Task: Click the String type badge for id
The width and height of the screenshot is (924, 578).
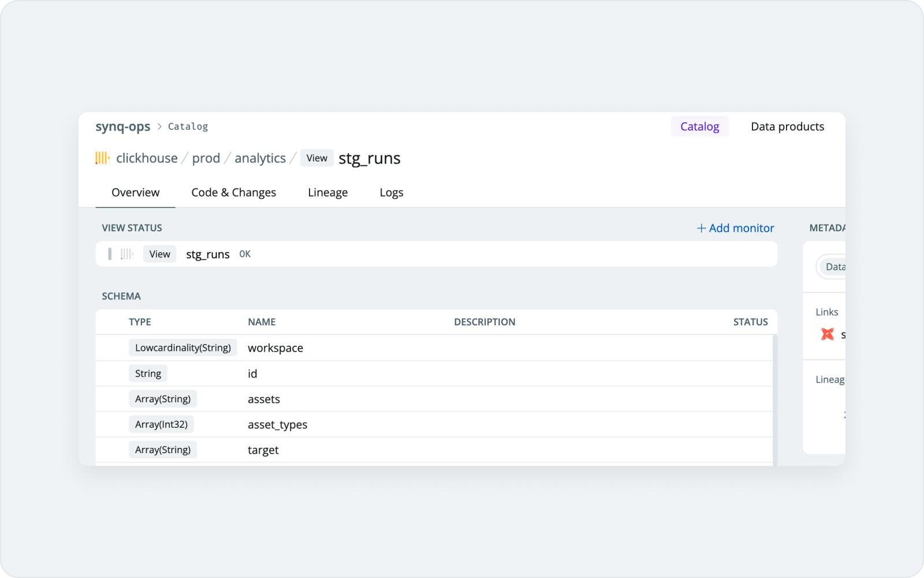Action: (148, 373)
